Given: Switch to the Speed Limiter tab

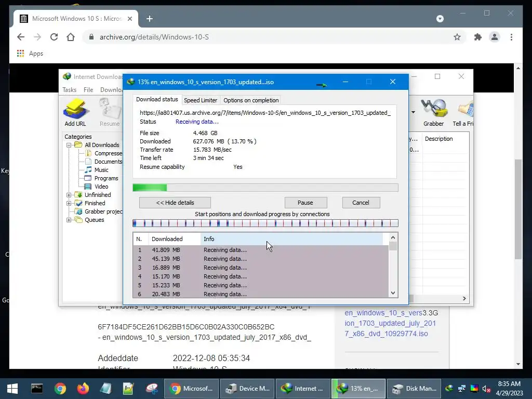Looking at the screenshot, I should coord(201,100).
